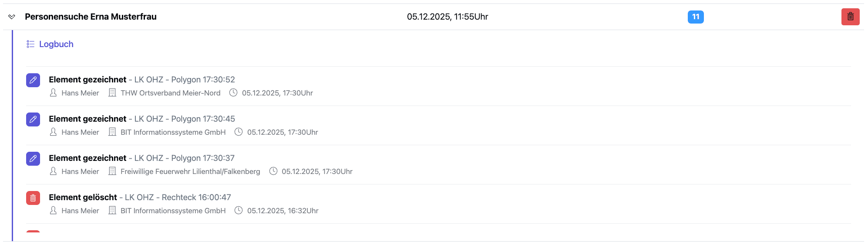The height and width of the screenshot is (249, 868).
Task: Click pencil icon for Polygon 17:30:37 entry
Action: click(x=33, y=159)
